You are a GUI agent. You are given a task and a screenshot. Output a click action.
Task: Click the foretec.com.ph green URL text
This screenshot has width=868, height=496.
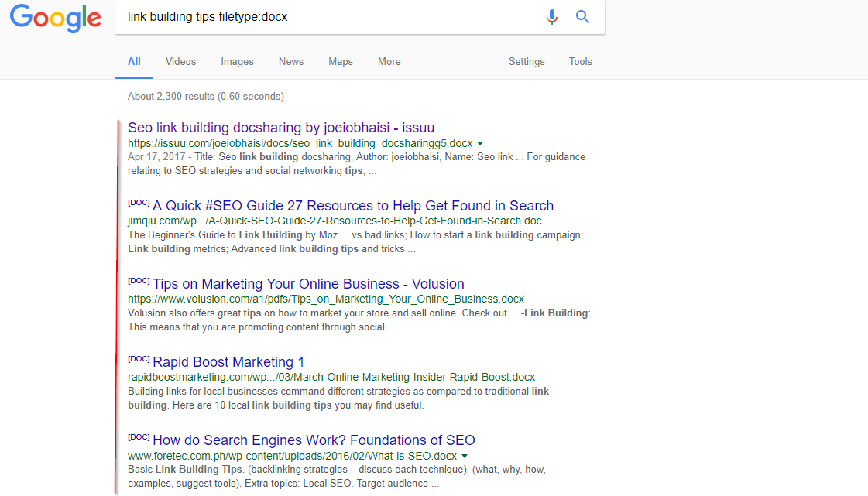(x=292, y=456)
